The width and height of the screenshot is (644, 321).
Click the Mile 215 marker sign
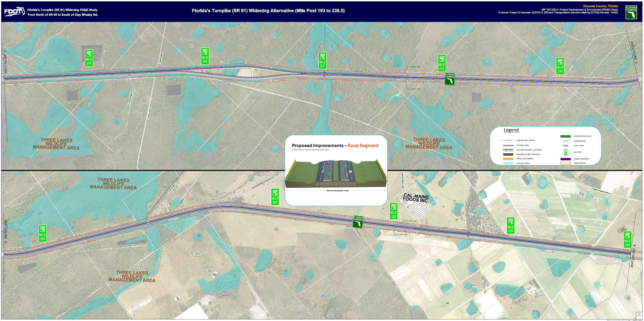tap(89, 58)
